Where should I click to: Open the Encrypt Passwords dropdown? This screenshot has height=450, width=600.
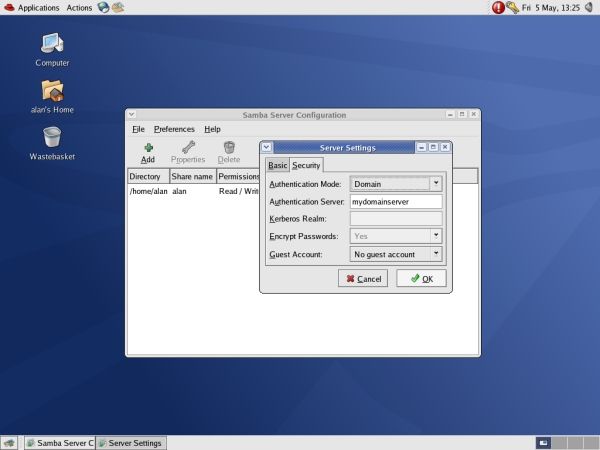point(396,236)
